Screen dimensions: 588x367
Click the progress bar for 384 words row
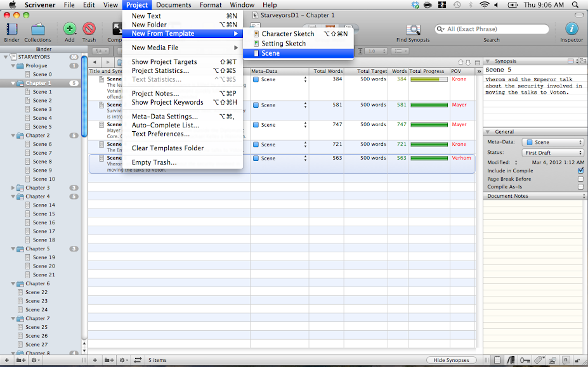click(429, 79)
